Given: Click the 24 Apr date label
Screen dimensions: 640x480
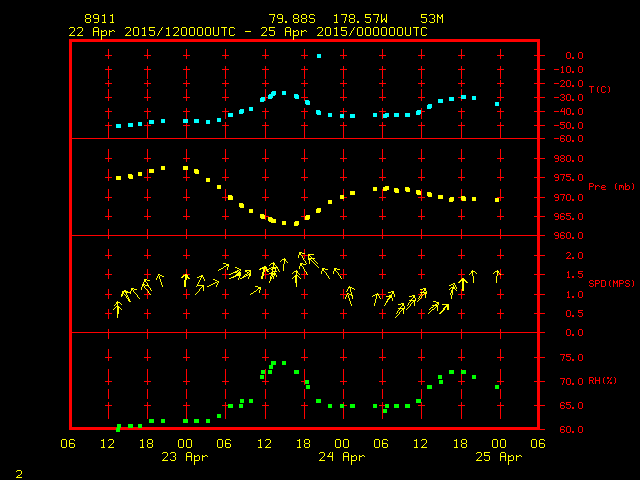Looking at the screenshot, I should pos(342,457).
